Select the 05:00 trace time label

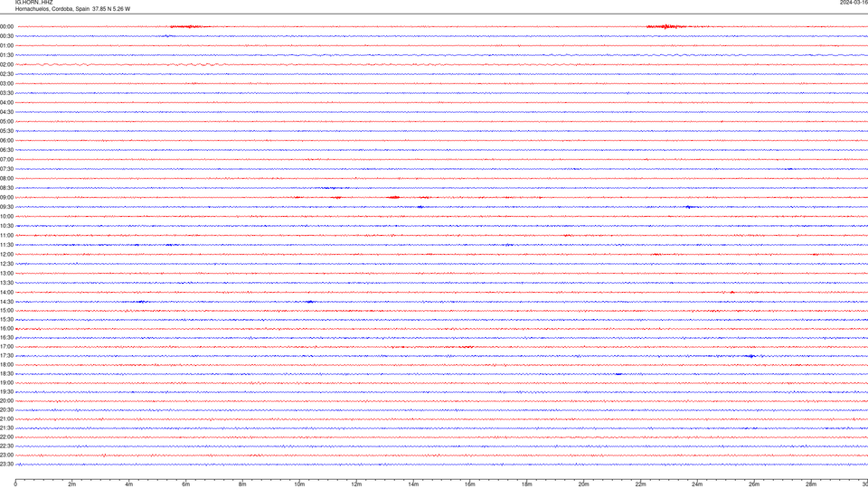pyautogui.click(x=6, y=122)
